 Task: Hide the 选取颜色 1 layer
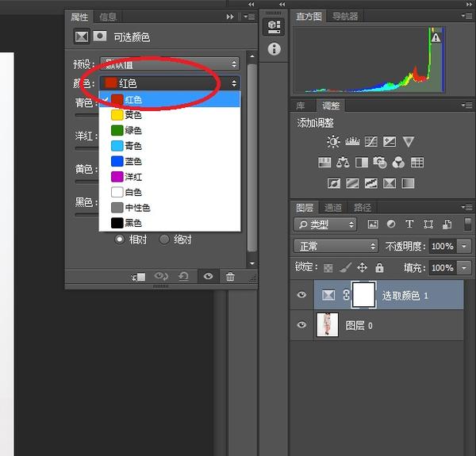tap(301, 294)
